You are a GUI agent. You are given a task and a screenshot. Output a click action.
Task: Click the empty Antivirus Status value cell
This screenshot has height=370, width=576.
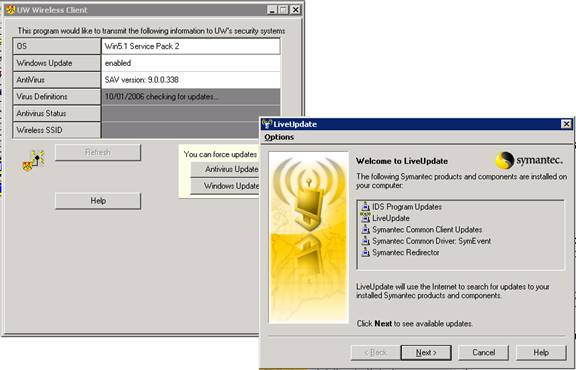click(x=191, y=114)
